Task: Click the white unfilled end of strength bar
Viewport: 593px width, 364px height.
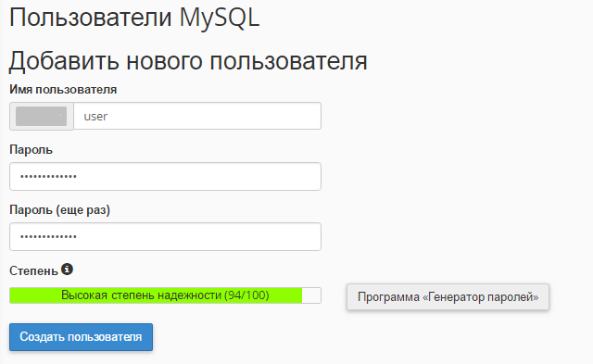Action: [x=311, y=295]
